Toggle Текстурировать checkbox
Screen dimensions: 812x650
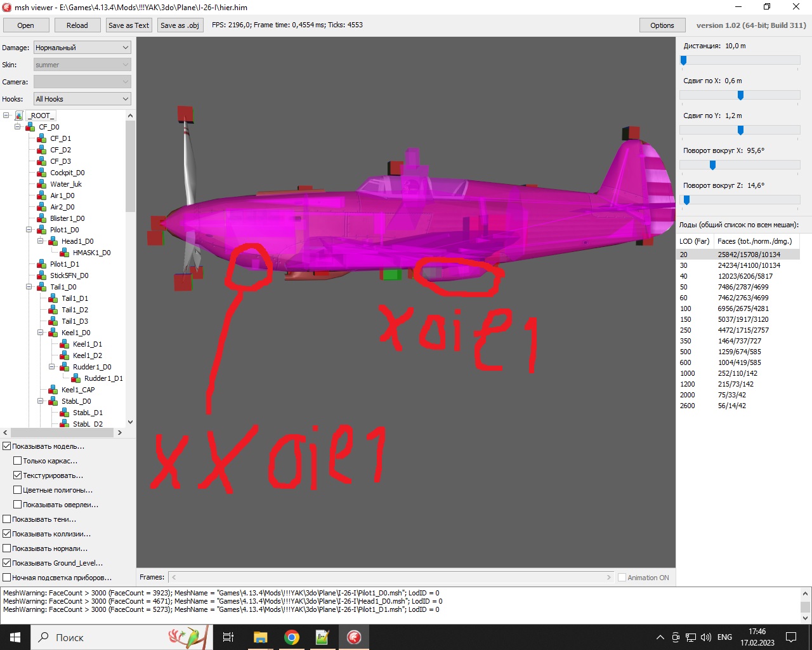pos(18,475)
